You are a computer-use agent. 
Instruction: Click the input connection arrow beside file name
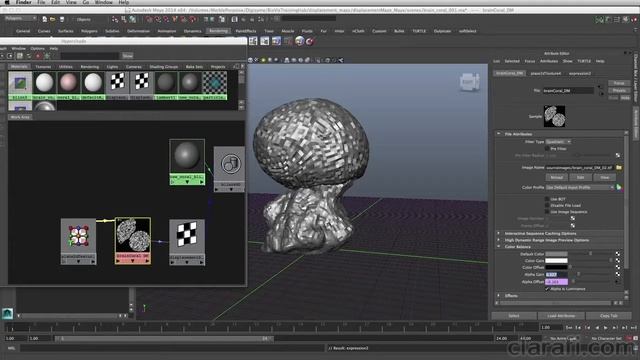[600, 87]
